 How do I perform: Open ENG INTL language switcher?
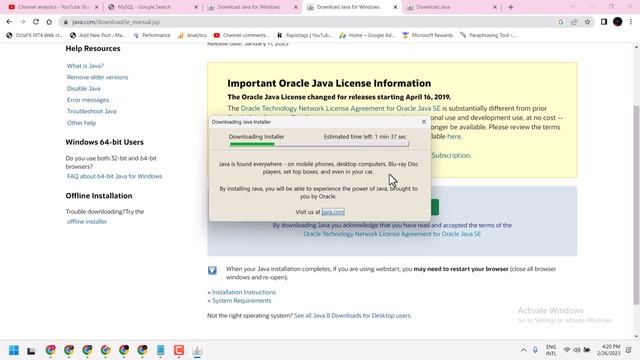[x=551, y=350]
